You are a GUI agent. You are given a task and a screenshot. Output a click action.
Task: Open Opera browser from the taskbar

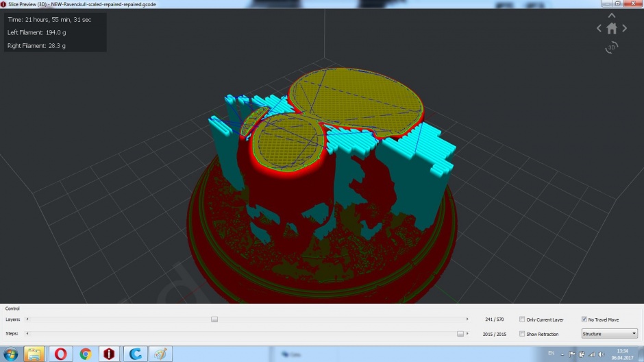pyautogui.click(x=60, y=354)
